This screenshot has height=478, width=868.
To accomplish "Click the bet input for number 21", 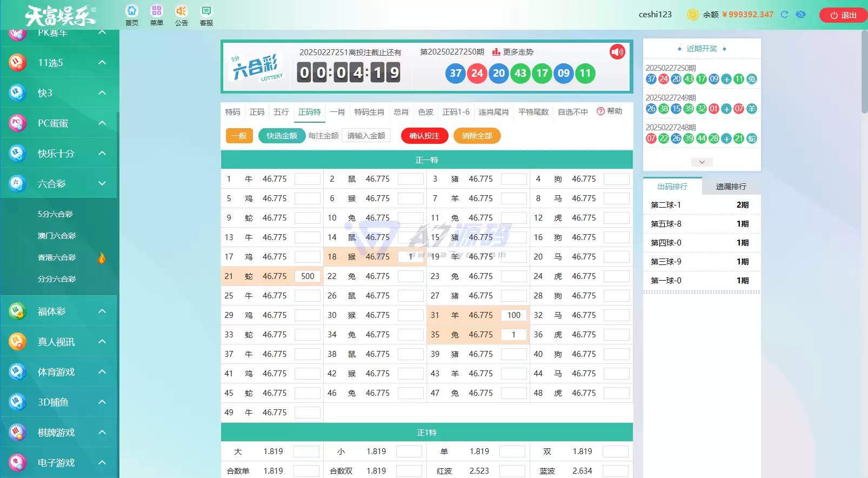I will (x=308, y=276).
